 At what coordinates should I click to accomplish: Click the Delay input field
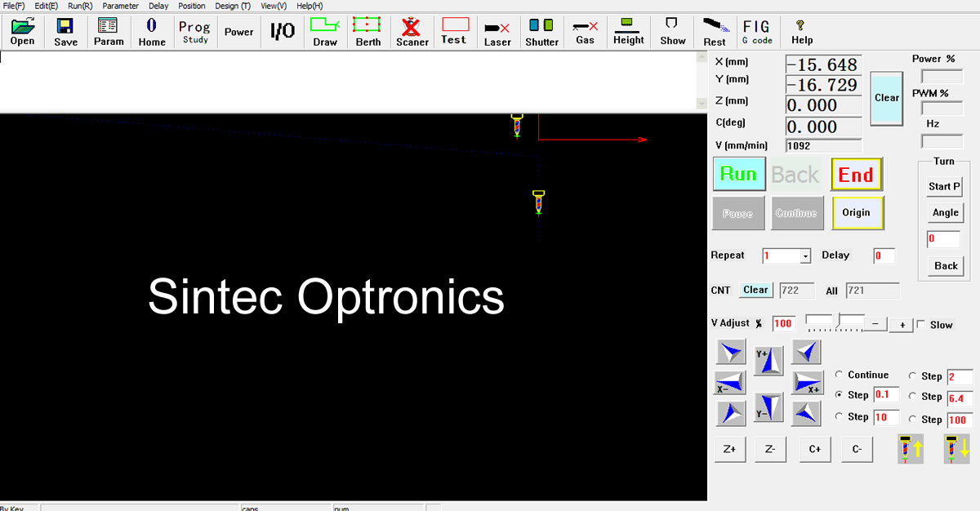pos(884,256)
